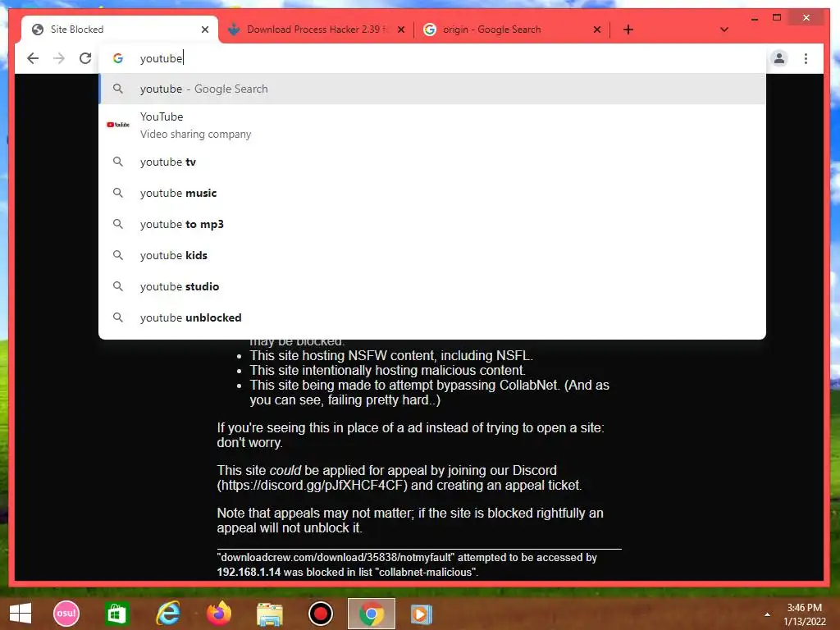Click the YouTube logo in the suggestion list
Screen dimensions: 840x630
(x=118, y=125)
